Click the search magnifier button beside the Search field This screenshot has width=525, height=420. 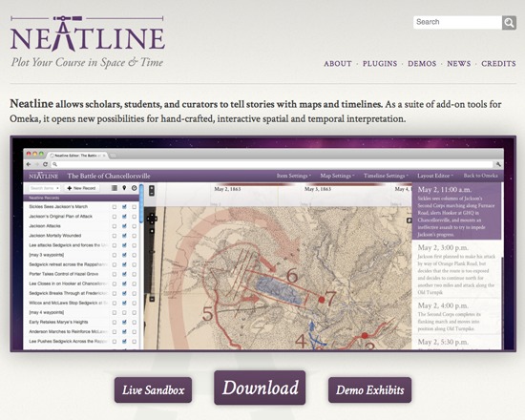[x=509, y=23]
